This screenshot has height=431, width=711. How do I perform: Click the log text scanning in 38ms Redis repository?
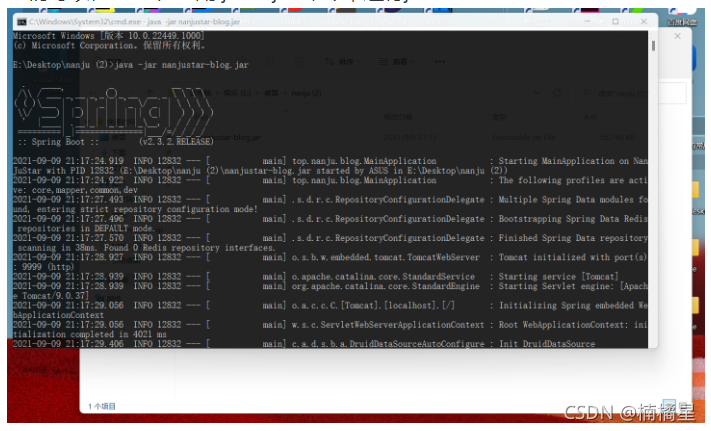(146, 248)
